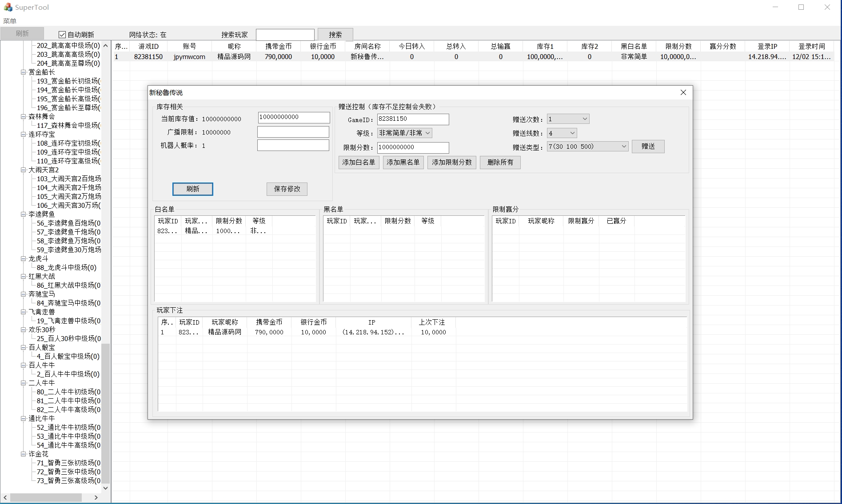Toggle the 自动刷新 checkbox
The image size is (842, 504).
[62, 35]
